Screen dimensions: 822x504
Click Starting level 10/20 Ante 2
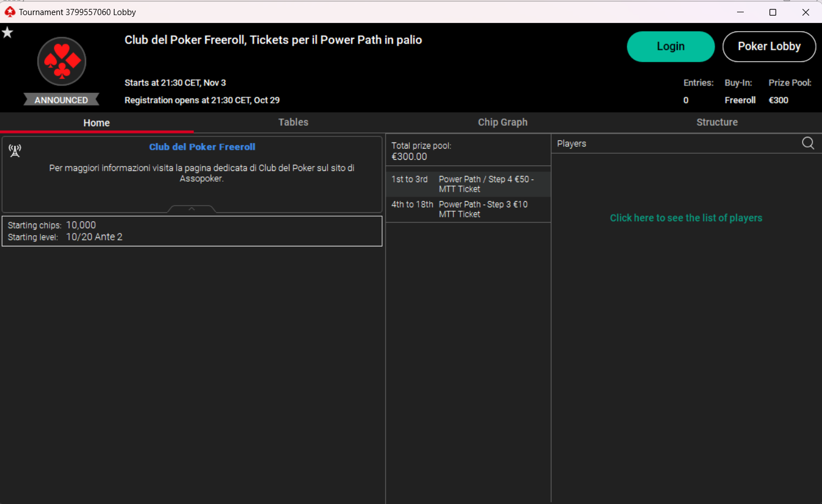tap(94, 237)
